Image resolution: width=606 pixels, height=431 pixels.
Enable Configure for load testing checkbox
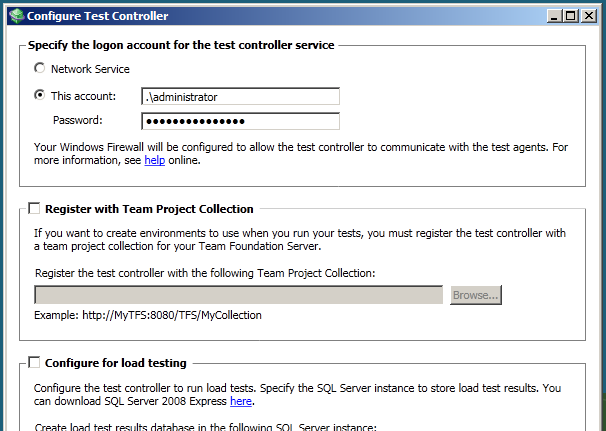coord(34,363)
